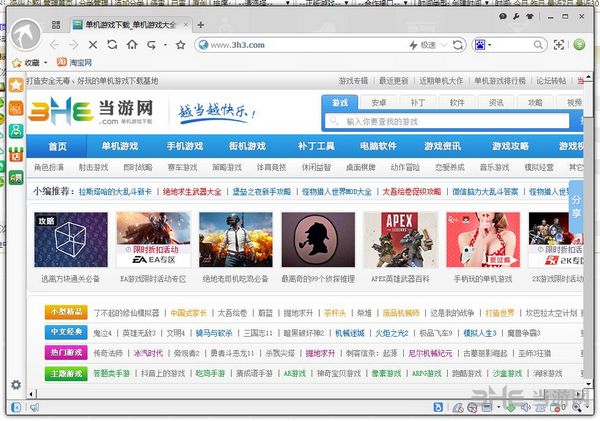The width and height of the screenshot is (600, 421).
Task: Click the status bar speaker mute icon
Action: point(525,408)
